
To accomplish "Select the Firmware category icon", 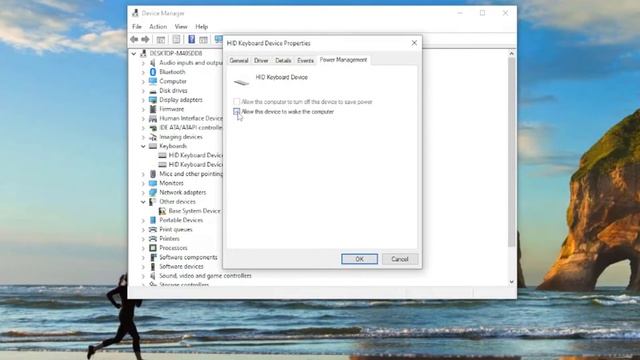I will point(153,109).
